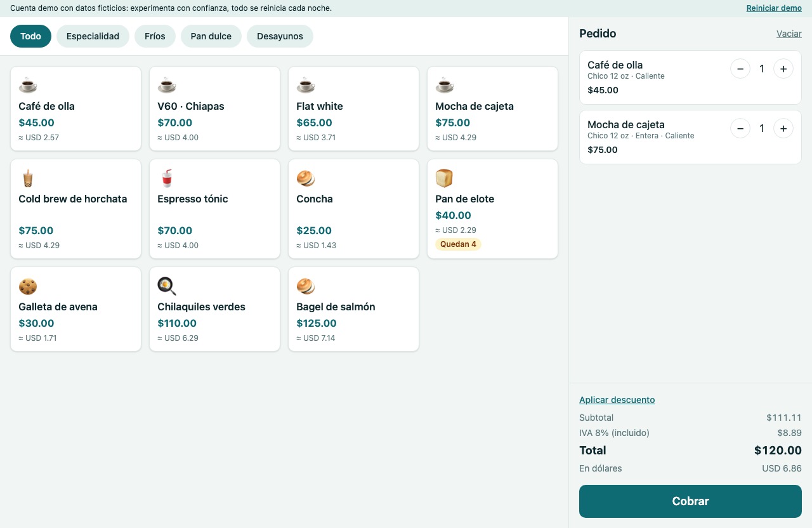Select the Chilaquiles verdes frying pan icon
Screen dimensions: 812x528
(x=167, y=286)
